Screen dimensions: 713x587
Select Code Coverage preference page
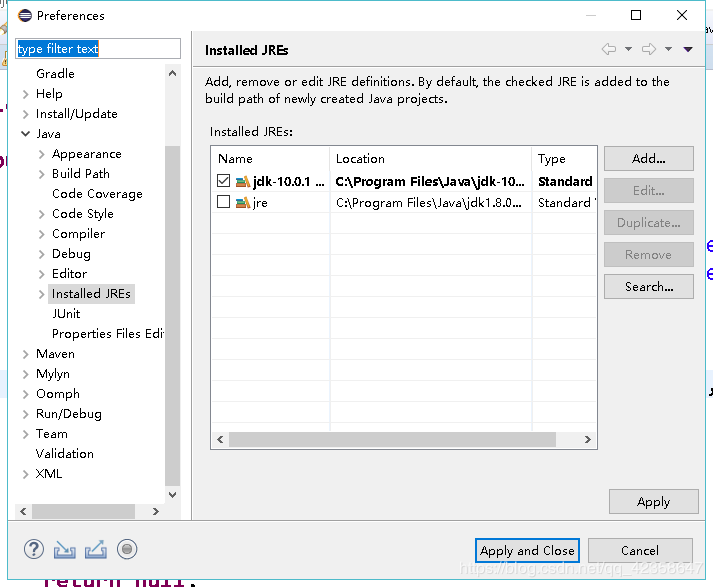97,194
